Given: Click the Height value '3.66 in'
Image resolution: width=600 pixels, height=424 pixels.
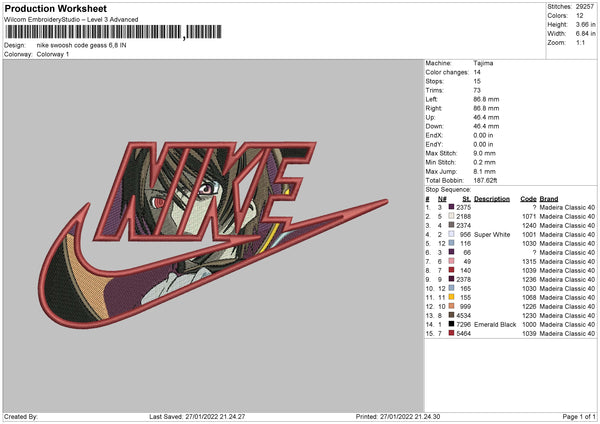Looking at the screenshot, I should click(586, 24).
